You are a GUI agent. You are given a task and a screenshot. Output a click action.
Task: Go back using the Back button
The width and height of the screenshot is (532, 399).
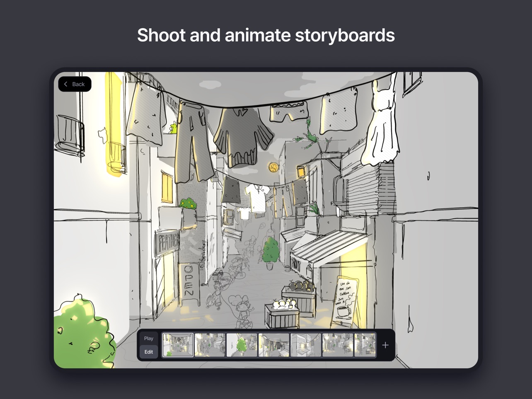pos(75,84)
